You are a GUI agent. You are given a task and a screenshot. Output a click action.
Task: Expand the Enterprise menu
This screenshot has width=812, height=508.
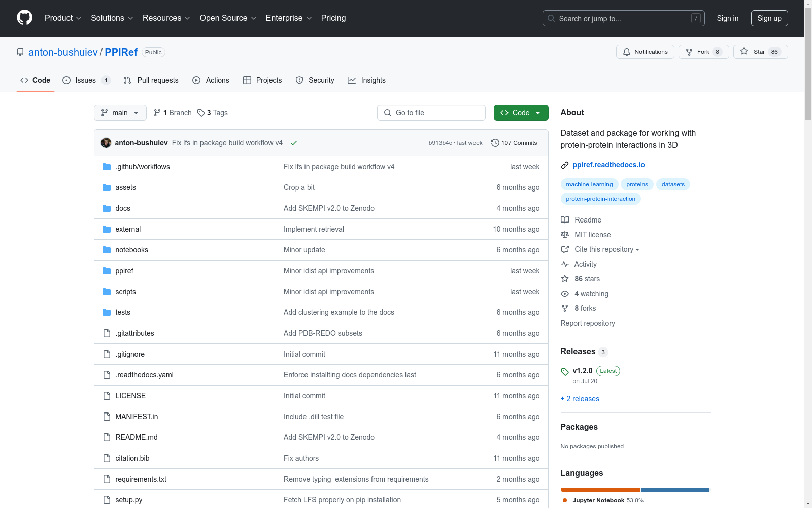tap(289, 18)
